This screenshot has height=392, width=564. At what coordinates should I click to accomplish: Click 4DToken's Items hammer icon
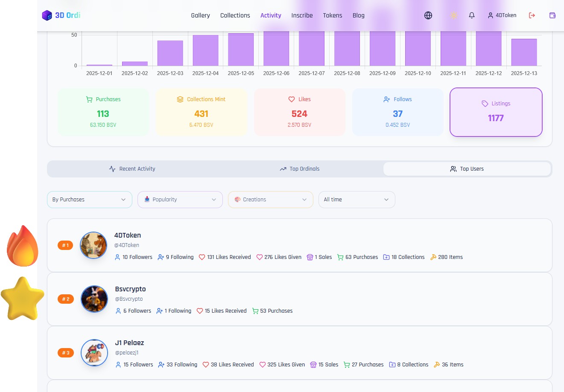tap(433, 257)
